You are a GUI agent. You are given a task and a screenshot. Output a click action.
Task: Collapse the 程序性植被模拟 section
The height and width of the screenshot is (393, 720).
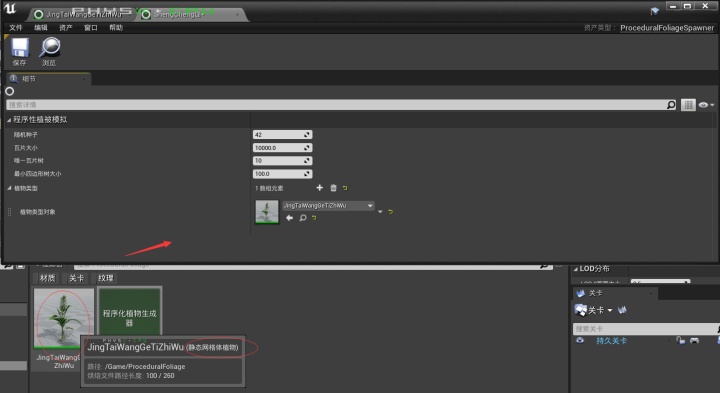(9, 120)
